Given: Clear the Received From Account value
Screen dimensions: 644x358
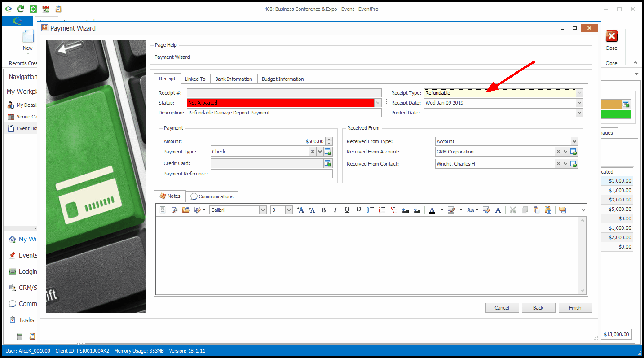Looking at the screenshot, I should [x=559, y=152].
